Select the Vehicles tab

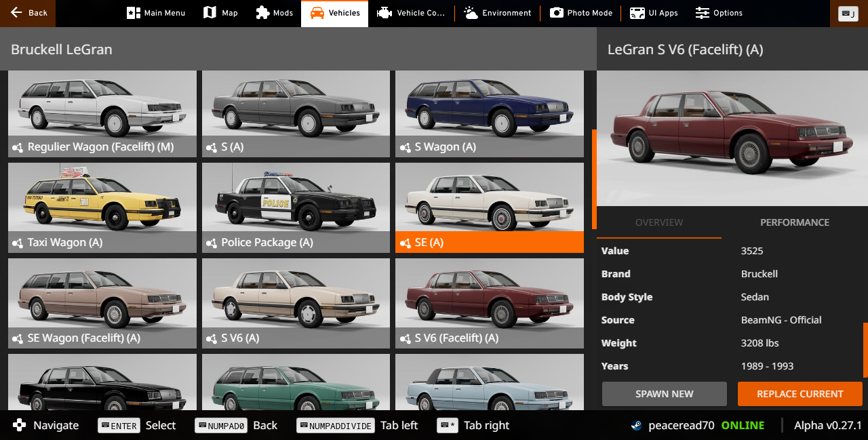coord(335,13)
